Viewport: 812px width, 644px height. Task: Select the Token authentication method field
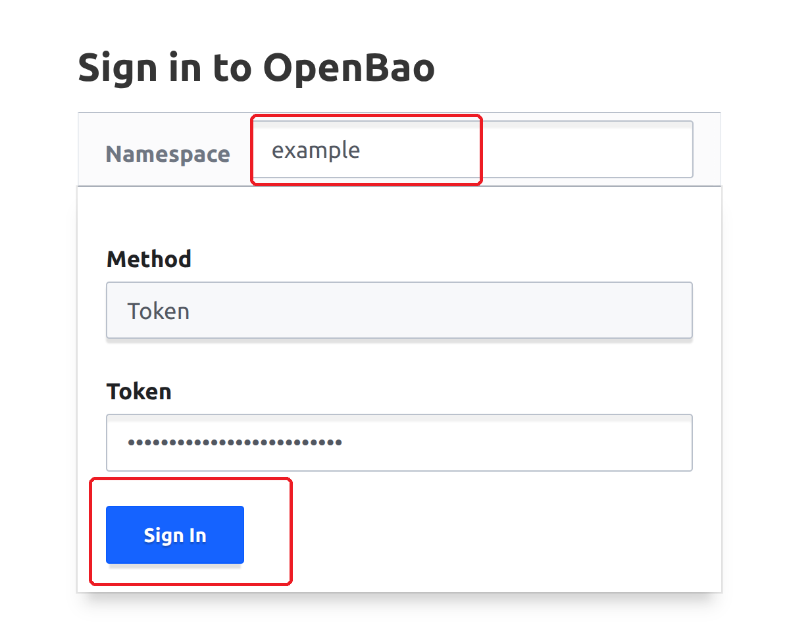[x=399, y=310]
